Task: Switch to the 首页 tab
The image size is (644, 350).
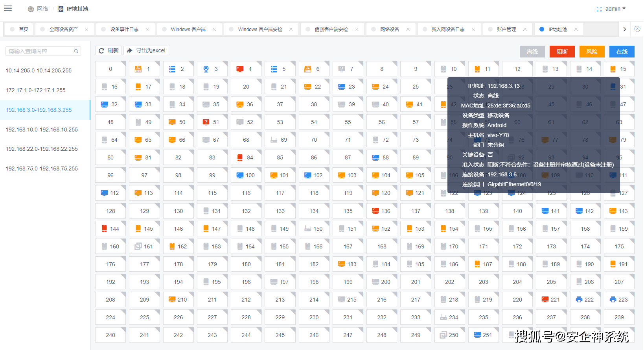Action: tap(19, 29)
